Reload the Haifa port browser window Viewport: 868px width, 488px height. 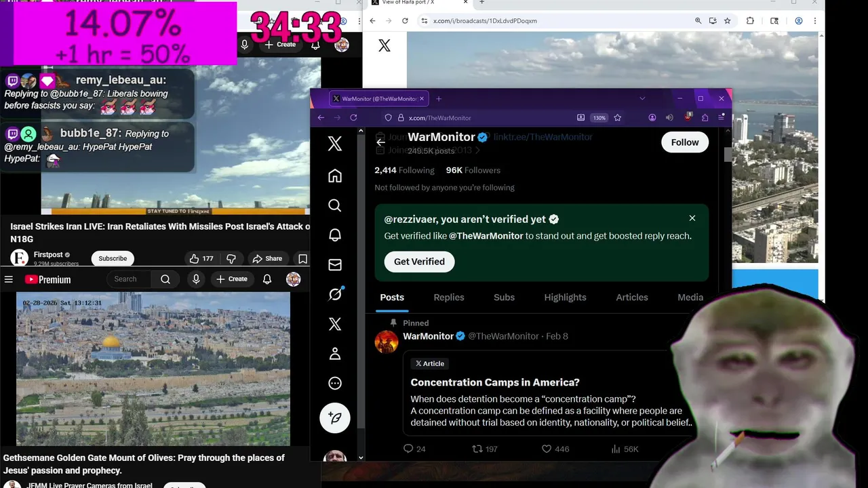[x=405, y=21]
